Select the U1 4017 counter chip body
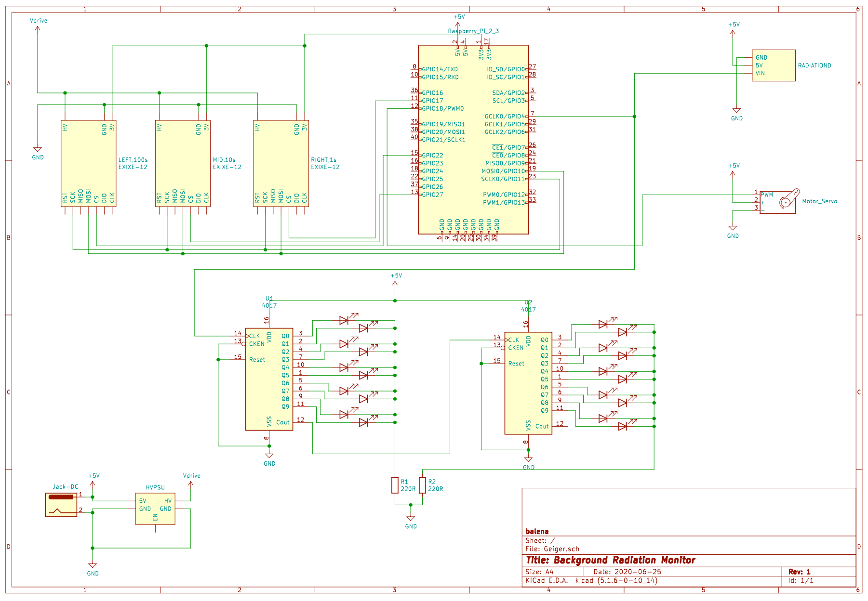Screen dimensions: 868x601 point(269,379)
